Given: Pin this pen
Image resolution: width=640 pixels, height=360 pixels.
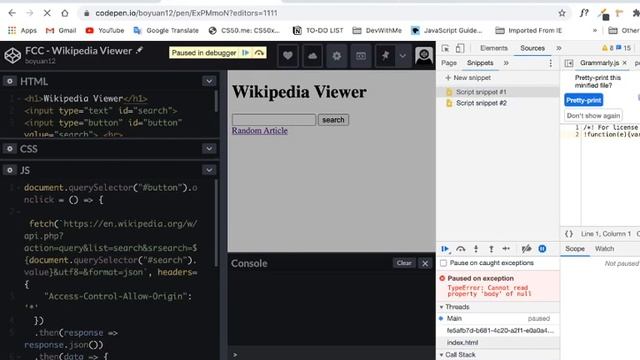Looking at the screenshot, I should (x=385, y=56).
